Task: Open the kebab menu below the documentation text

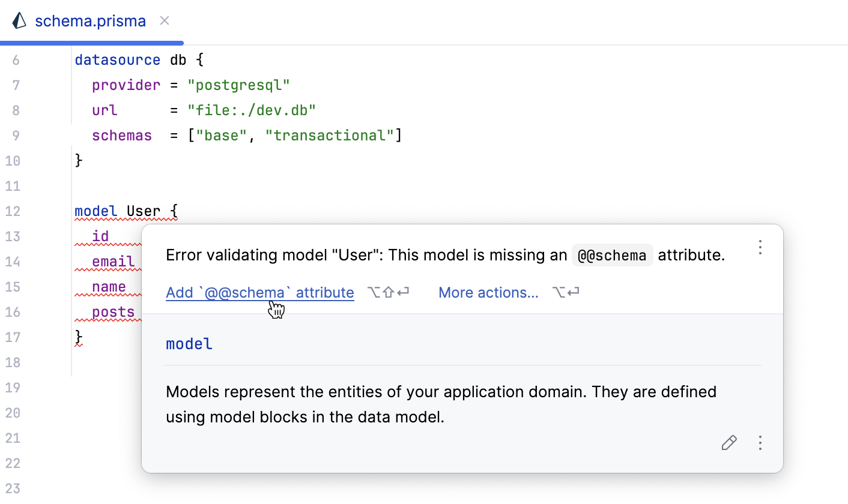Action: click(x=760, y=443)
